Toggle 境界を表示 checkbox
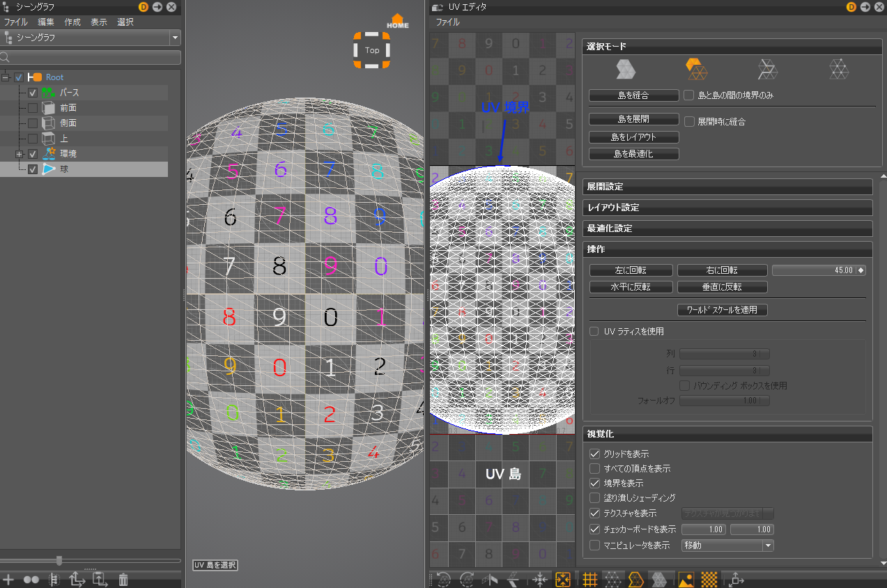 [594, 483]
